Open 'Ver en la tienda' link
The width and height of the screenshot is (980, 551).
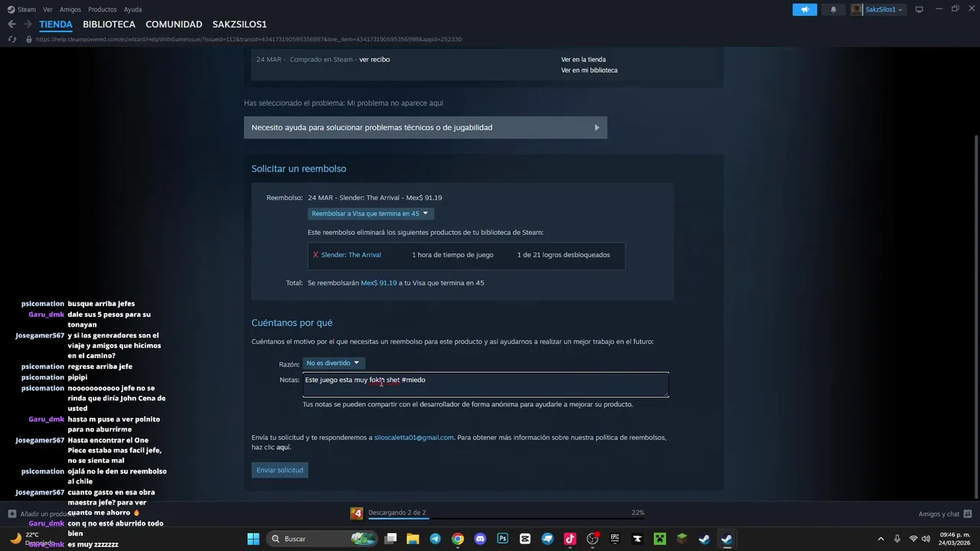click(x=583, y=59)
